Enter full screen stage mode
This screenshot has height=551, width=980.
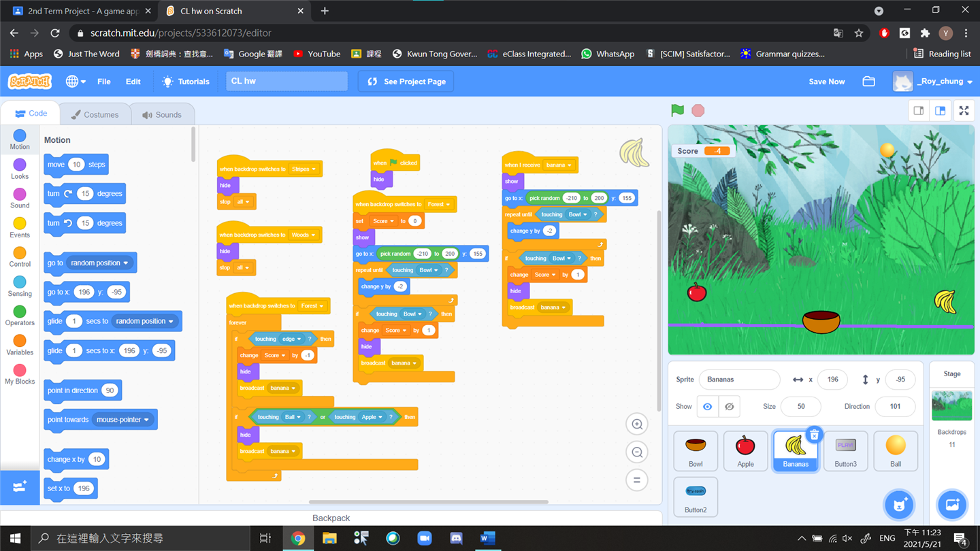964,111
